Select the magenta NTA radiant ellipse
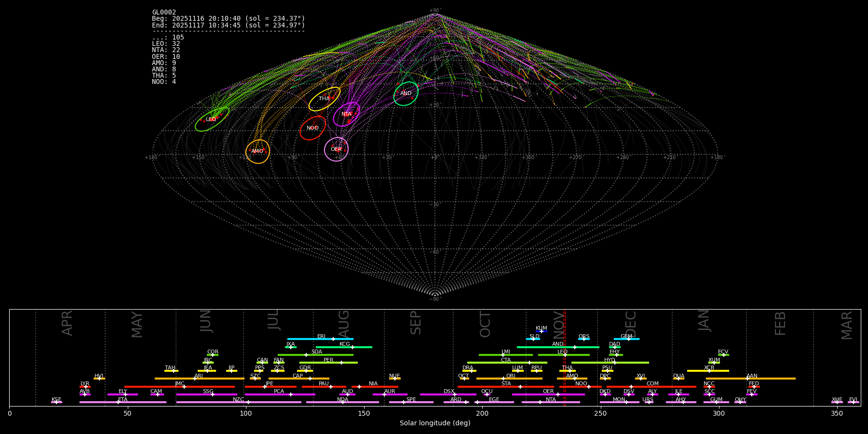This screenshot has height=434, width=868. pyautogui.click(x=346, y=114)
